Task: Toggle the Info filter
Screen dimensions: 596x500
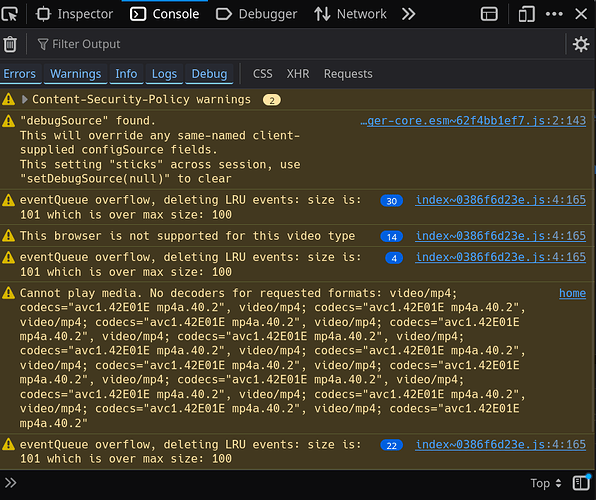Action: pyautogui.click(x=126, y=74)
